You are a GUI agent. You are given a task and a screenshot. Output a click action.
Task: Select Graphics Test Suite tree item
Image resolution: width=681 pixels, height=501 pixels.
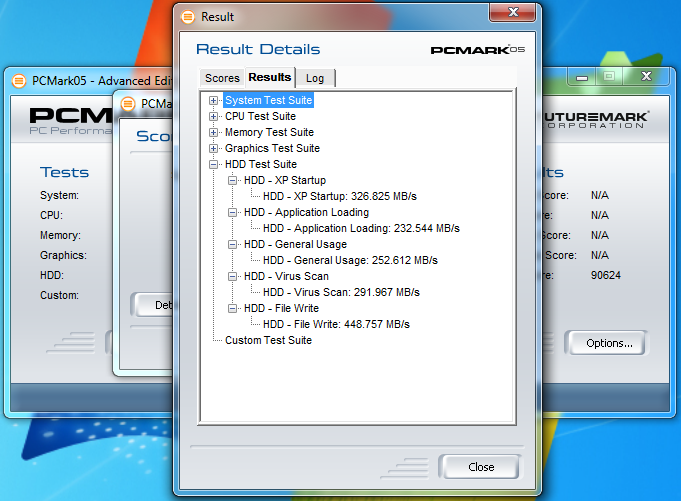272,148
